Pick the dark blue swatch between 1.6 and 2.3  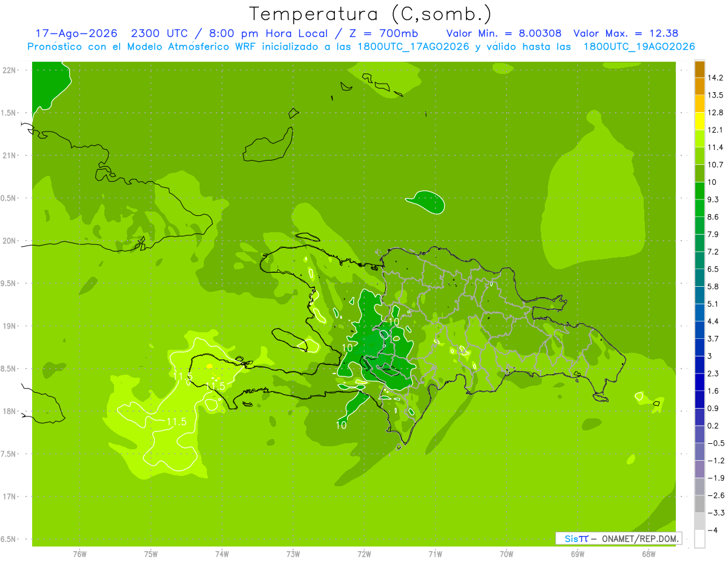click(699, 382)
